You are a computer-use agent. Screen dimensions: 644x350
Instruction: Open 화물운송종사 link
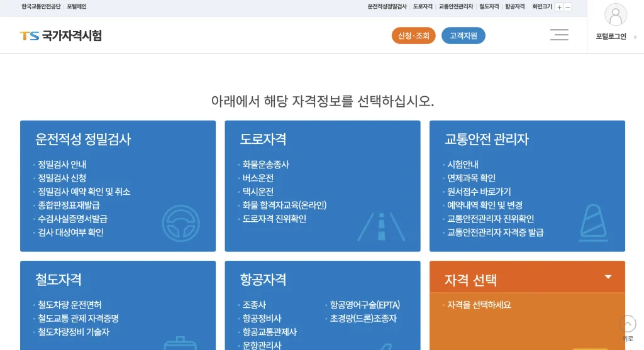click(x=265, y=165)
